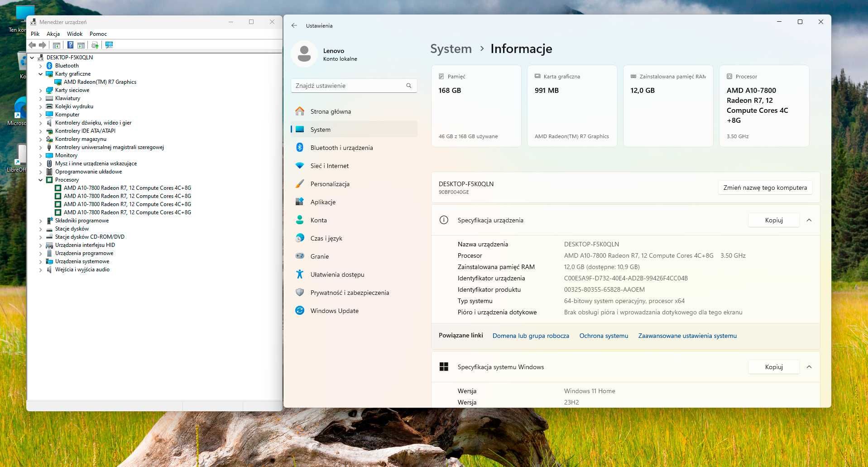Click Zmień nazwę tego komputera button

click(765, 188)
